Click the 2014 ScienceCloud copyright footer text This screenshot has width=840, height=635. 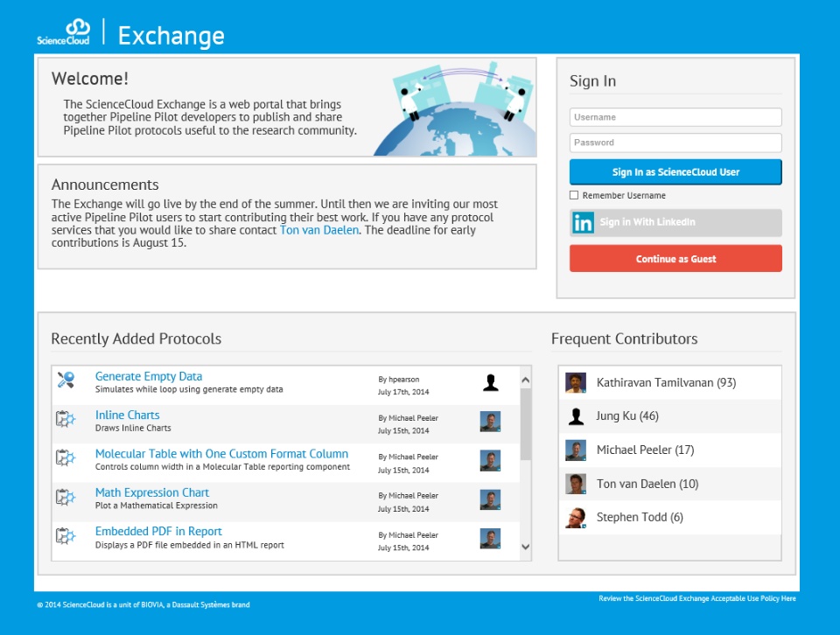click(x=143, y=605)
